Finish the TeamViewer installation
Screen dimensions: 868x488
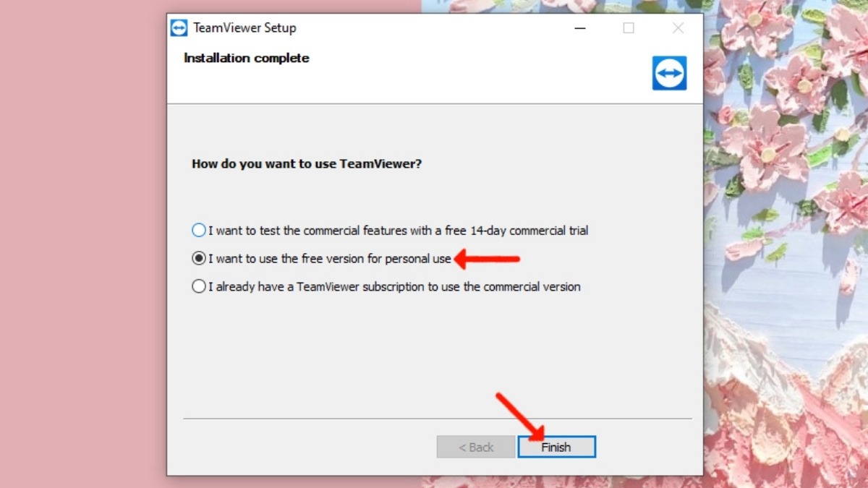[x=556, y=447]
